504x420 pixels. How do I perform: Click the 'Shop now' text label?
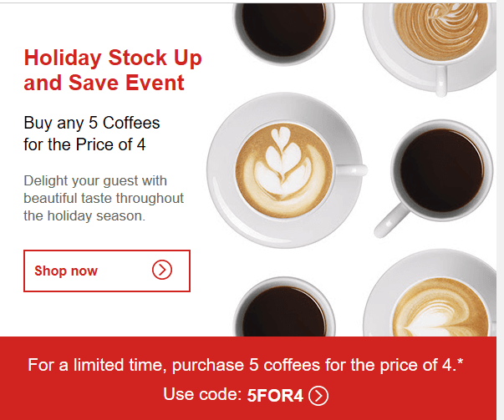[x=66, y=271]
